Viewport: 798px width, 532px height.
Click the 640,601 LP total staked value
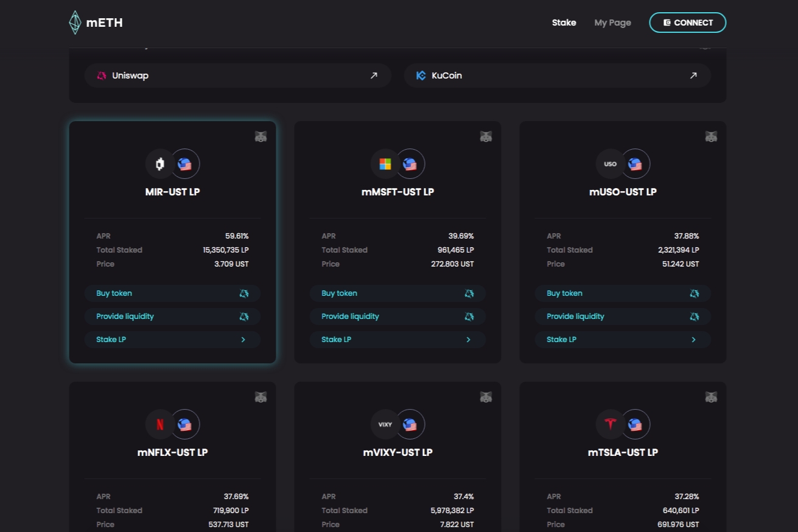(681, 511)
